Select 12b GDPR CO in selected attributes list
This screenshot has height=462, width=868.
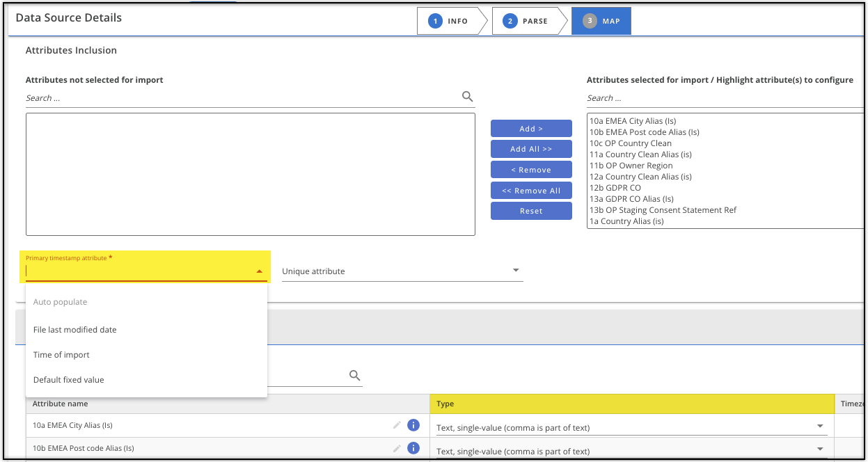(615, 188)
